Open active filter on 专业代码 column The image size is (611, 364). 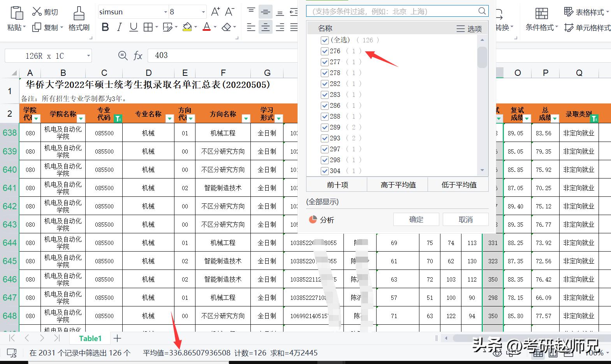(x=118, y=118)
